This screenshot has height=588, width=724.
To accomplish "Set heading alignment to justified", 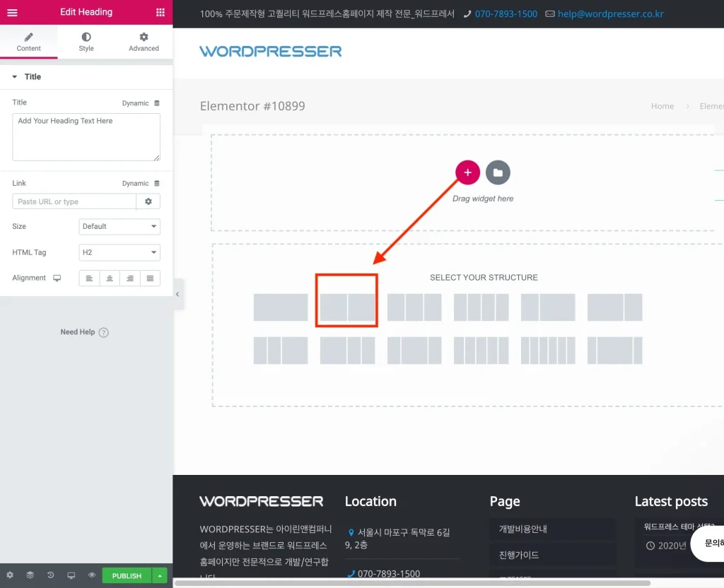I will [x=150, y=278].
